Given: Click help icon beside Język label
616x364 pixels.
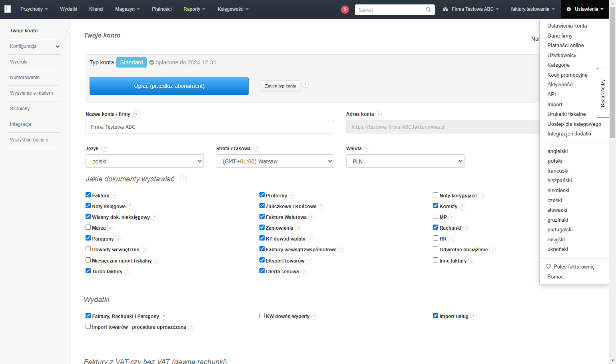Looking at the screenshot, I should (104, 149).
